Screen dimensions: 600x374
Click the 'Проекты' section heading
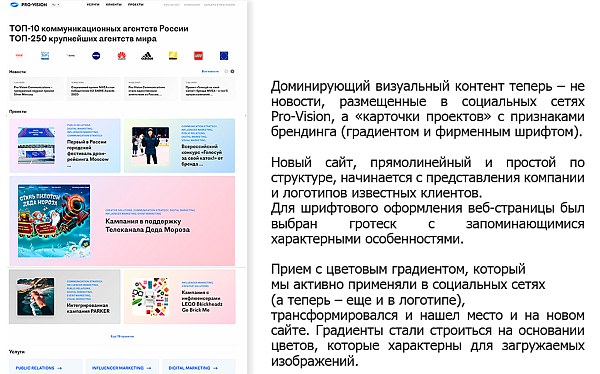point(18,112)
